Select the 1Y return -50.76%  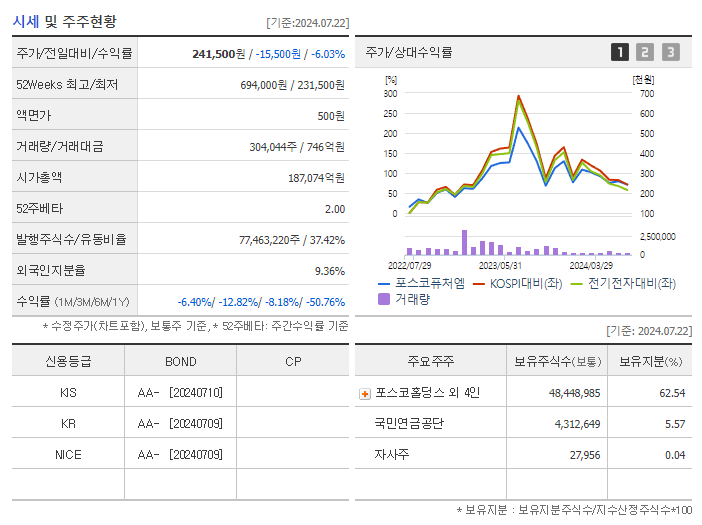325,302
